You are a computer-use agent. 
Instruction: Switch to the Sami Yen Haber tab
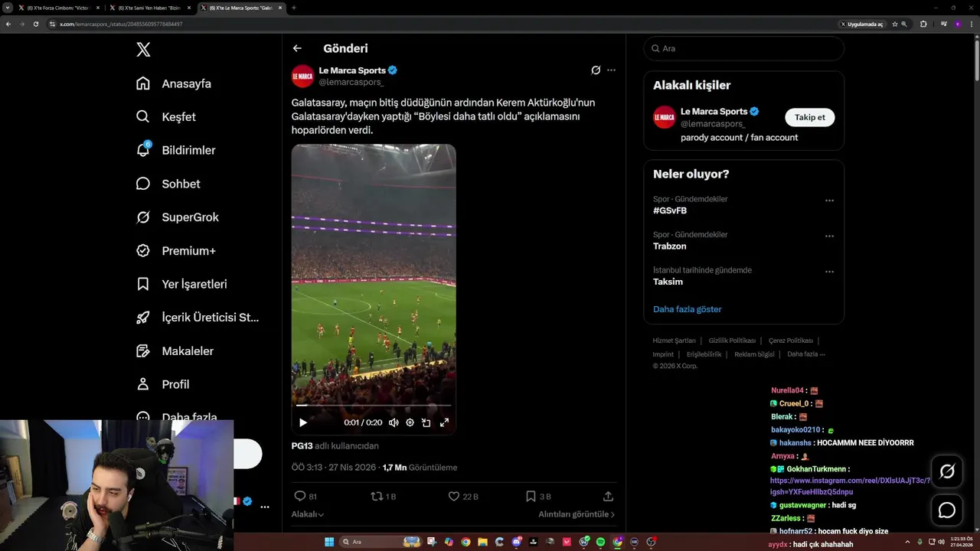149,8
